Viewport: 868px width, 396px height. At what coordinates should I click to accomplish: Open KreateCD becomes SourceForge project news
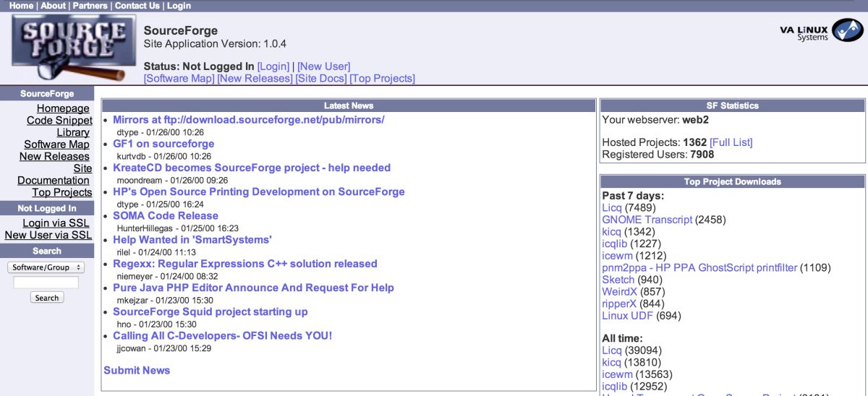(x=252, y=168)
